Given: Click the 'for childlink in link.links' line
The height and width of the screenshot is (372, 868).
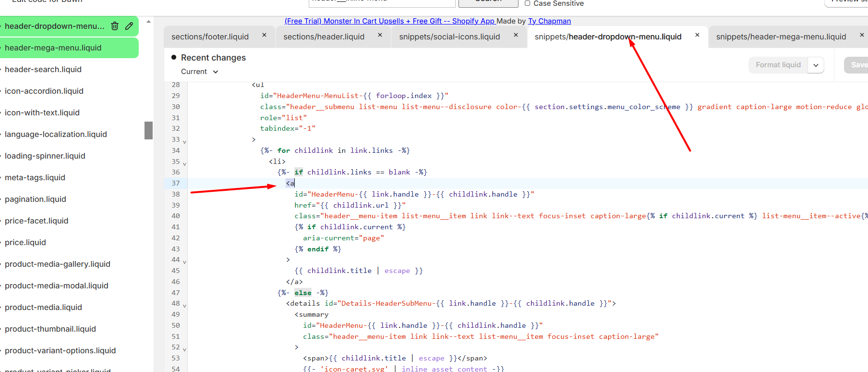Looking at the screenshot, I should [335, 150].
